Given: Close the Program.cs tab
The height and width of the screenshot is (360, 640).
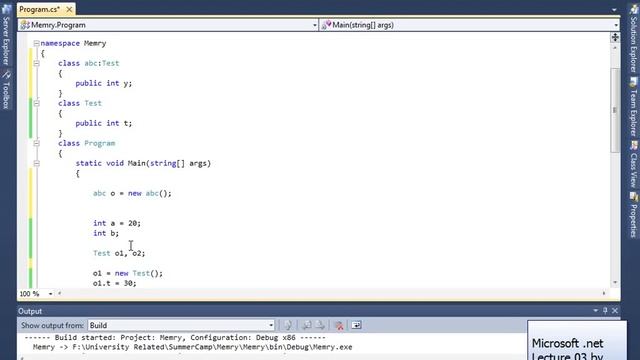Looking at the screenshot, I should [x=69, y=9].
